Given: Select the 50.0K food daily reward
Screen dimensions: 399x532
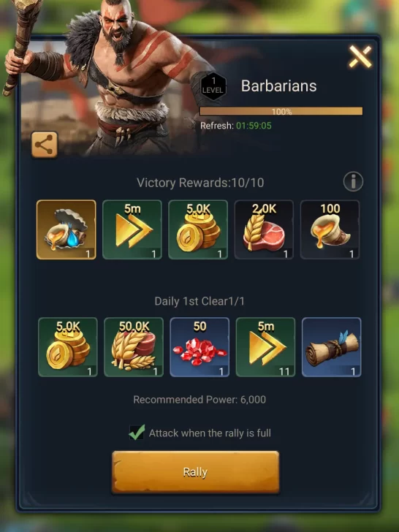Looking at the screenshot, I should (x=134, y=347).
